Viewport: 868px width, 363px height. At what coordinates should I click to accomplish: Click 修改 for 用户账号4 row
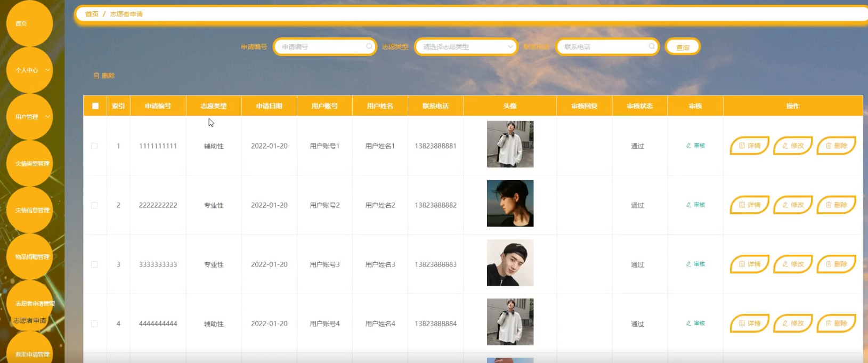coord(793,323)
